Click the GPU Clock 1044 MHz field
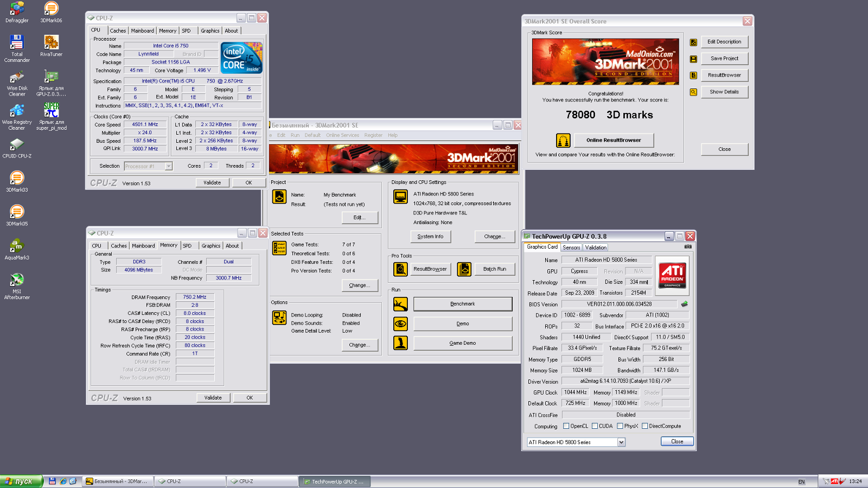This screenshot has height=488, width=868. (576, 392)
